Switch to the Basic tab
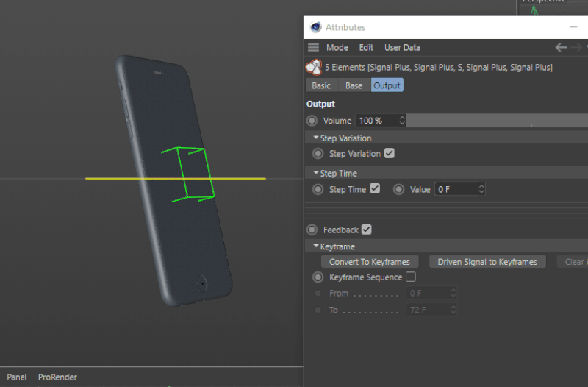 [x=321, y=85]
